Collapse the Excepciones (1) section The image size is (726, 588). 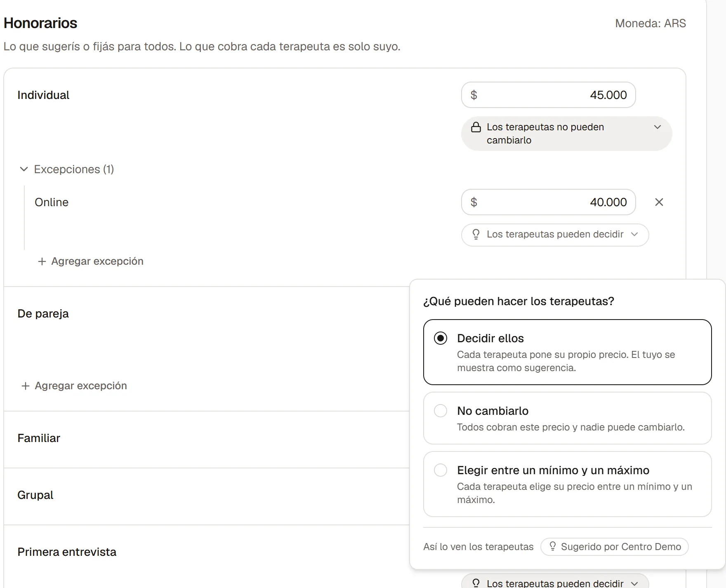67,169
